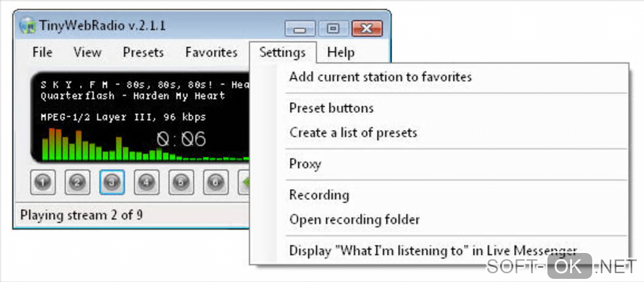Click the TinyWebRadio app icon in title bar
644x282 pixels.
click(28, 25)
